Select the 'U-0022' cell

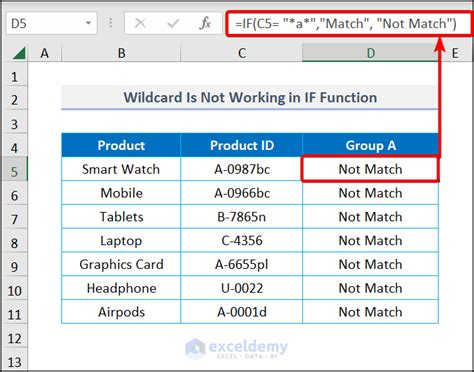(x=242, y=288)
